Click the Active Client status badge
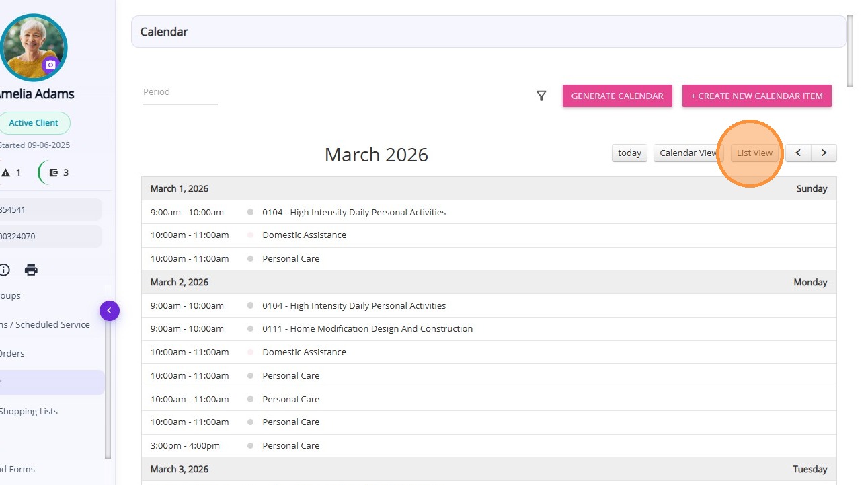The image size is (868, 485). (34, 123)
